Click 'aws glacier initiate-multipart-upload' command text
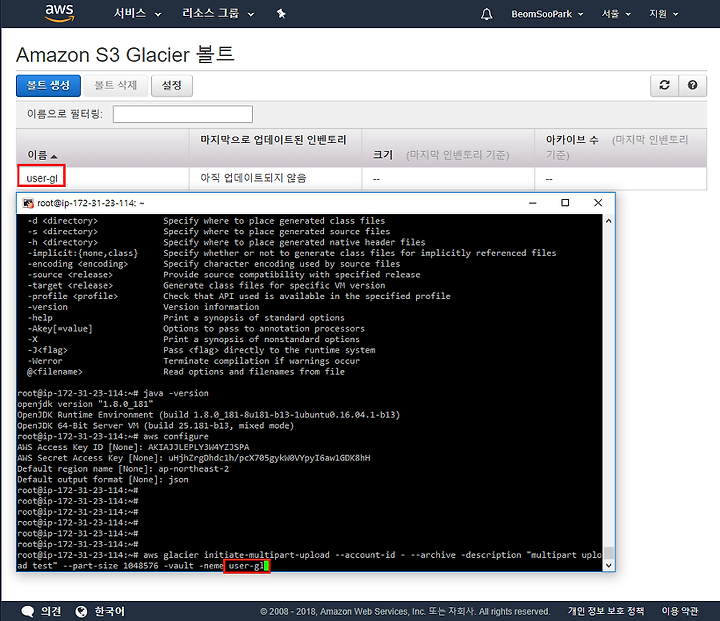The height and width of the screenshot is (621, 720). pos(236,555)
